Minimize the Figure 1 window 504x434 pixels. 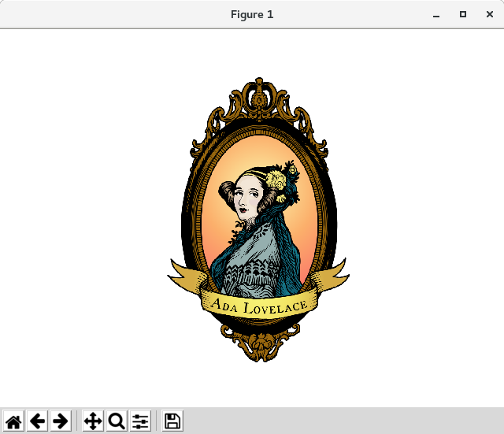click(x=436, y=14)
